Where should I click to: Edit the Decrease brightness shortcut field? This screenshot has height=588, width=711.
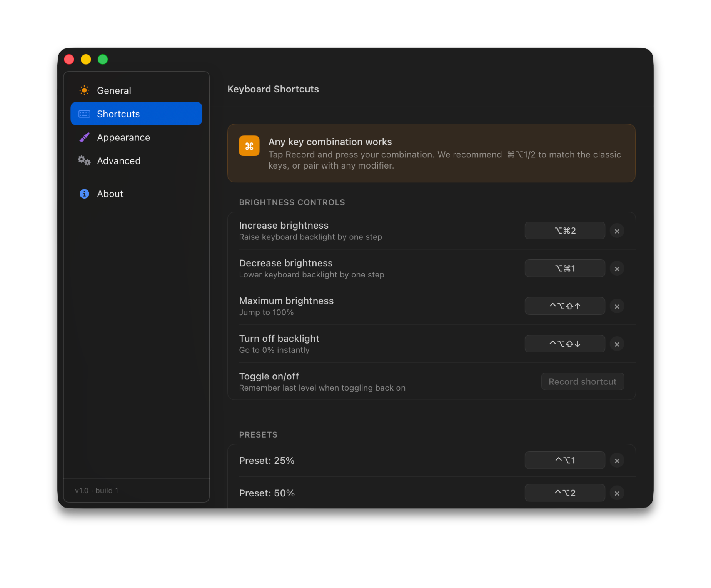tap(565, 268)
